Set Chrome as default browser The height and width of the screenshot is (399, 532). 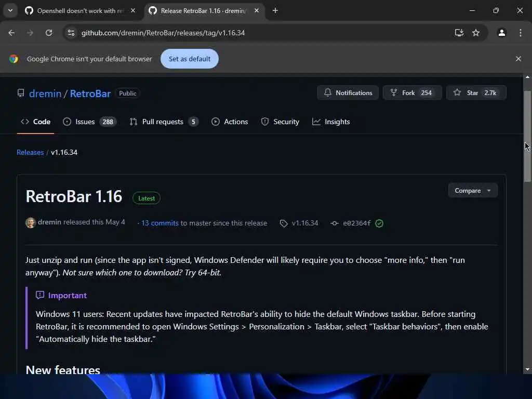click(189, 59)
